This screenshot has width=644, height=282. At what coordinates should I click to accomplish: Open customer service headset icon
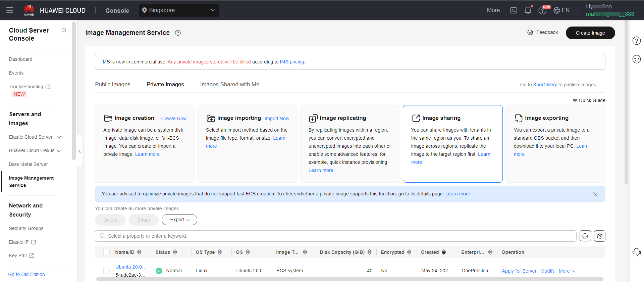(x=637, y=252)
